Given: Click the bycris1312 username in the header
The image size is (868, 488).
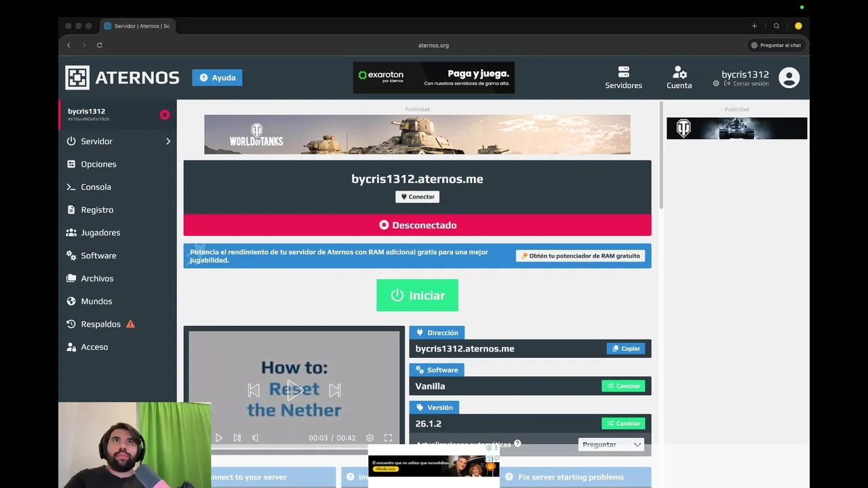Looking at the screenshot, I should pos(745,75).
